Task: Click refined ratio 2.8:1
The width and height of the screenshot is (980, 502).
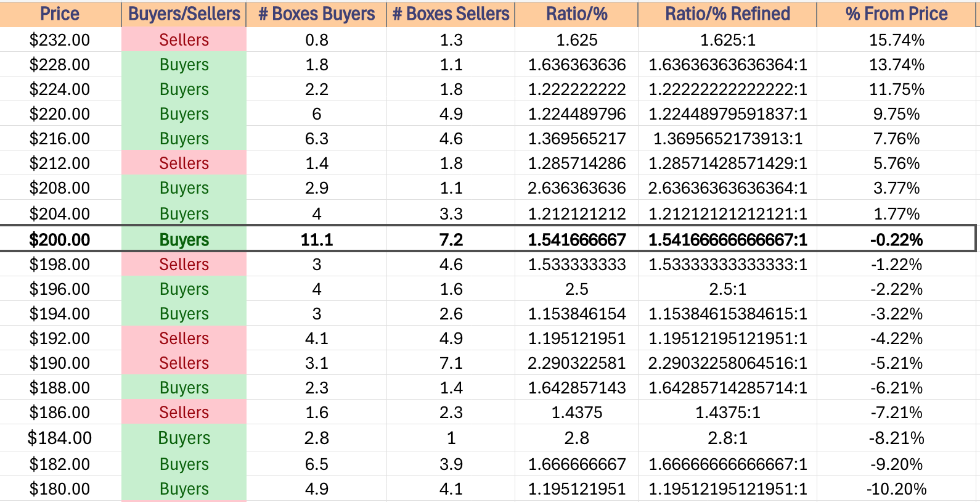Action: (x=727, y=438)
